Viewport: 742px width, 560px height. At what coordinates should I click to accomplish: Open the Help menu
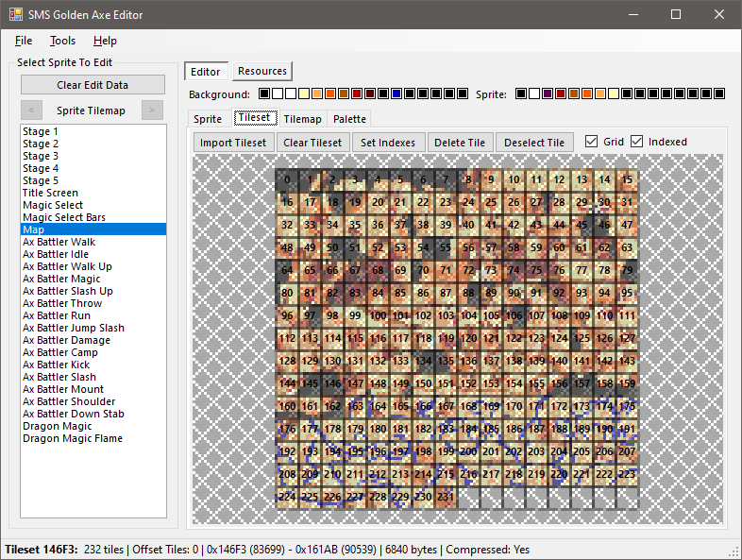pyautogui.click(x=105, y=41)
